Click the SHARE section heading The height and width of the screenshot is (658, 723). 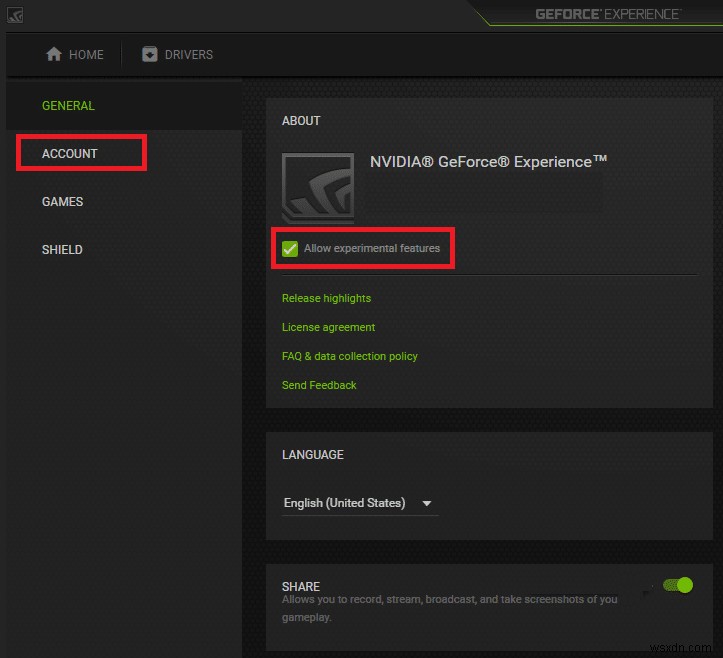point(301,587)
